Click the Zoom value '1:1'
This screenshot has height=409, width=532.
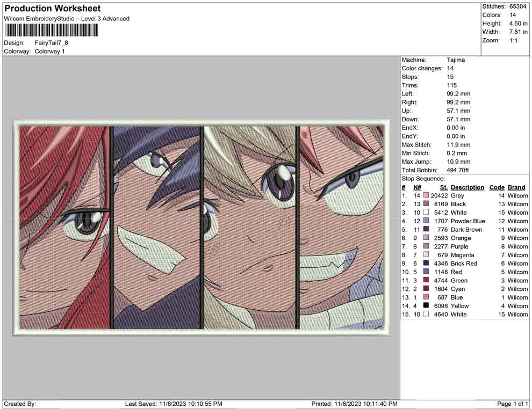click(x=513, y=40)
